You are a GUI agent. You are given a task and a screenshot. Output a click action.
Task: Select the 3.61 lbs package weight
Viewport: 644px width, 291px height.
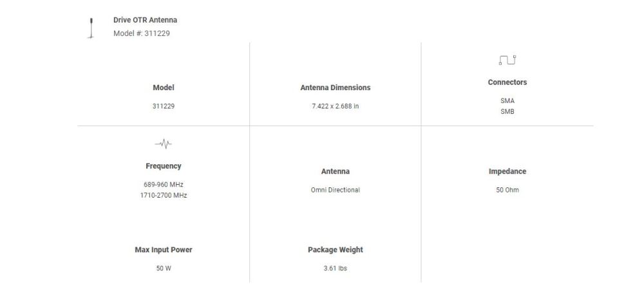coord(336,268)
